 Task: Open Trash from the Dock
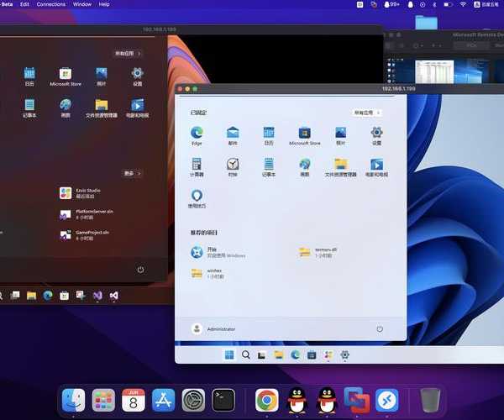(x=430, y=400)
